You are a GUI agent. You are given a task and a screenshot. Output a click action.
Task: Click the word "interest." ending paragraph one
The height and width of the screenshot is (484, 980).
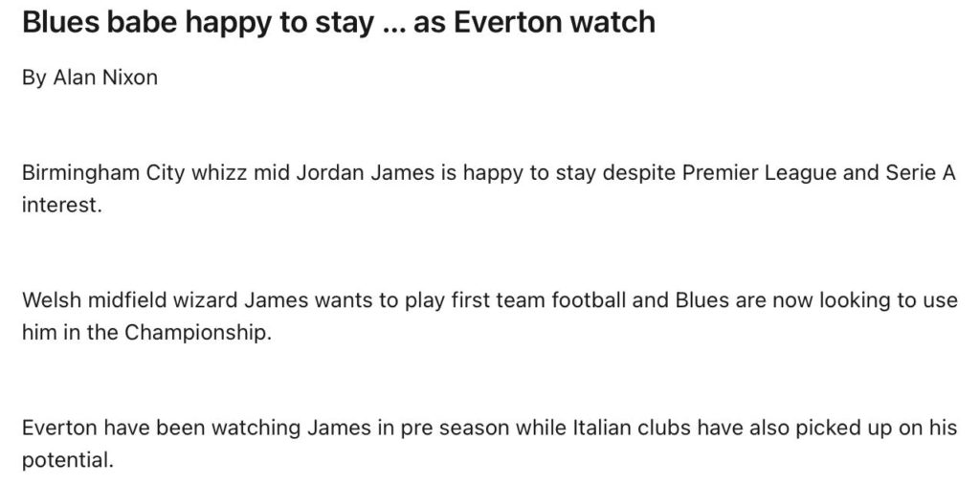click(x=60, y=205)
